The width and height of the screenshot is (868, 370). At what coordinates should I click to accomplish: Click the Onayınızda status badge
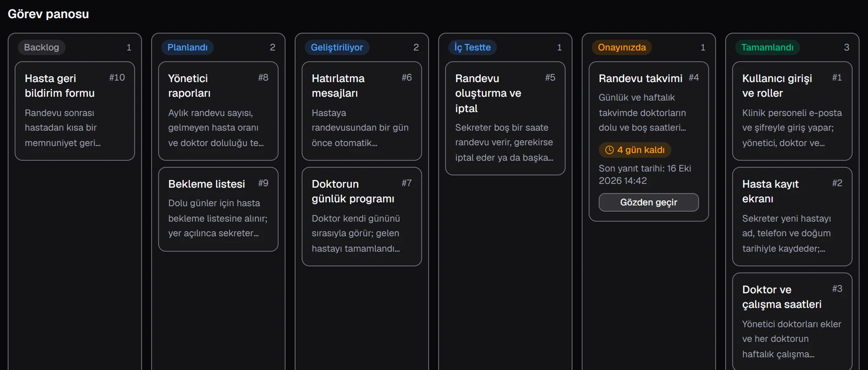(622, 47)
